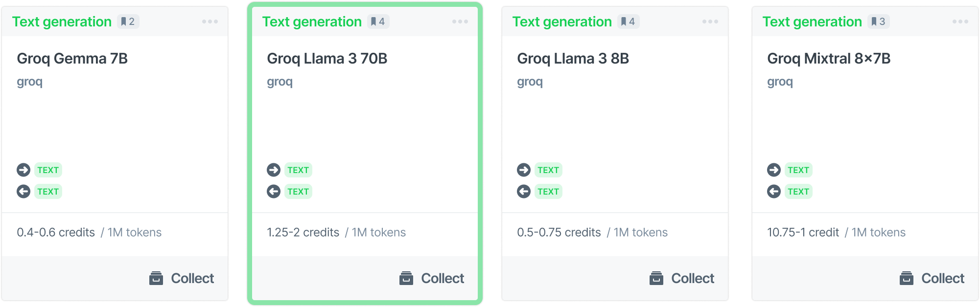The image size is (980, 307).
Task: Open three-dots menu on Groq Mixtral 8×7B card
Action: pos(960,22)
